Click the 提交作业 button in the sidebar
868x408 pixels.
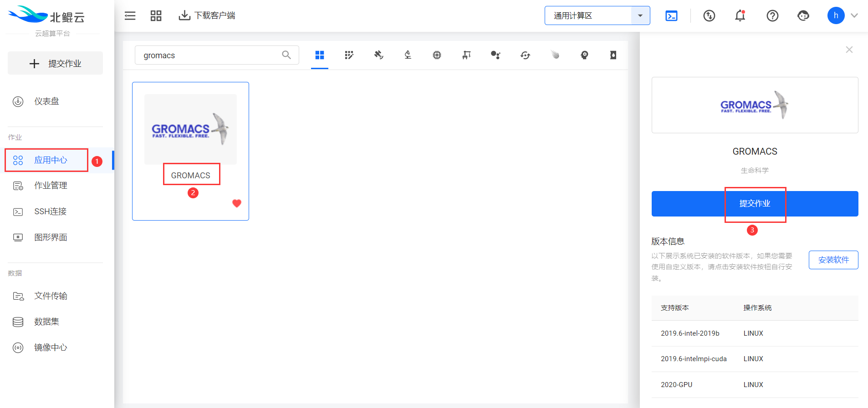click(x=55, y=63)
